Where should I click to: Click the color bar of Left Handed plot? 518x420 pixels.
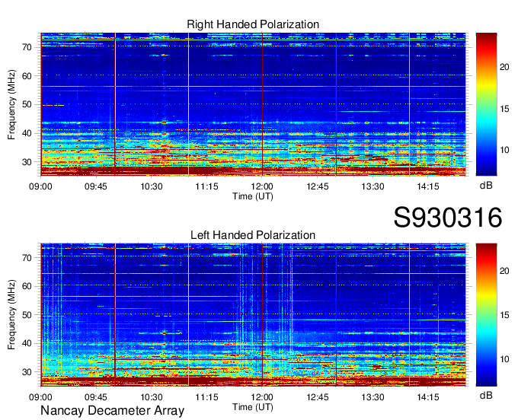click(486, 315)
